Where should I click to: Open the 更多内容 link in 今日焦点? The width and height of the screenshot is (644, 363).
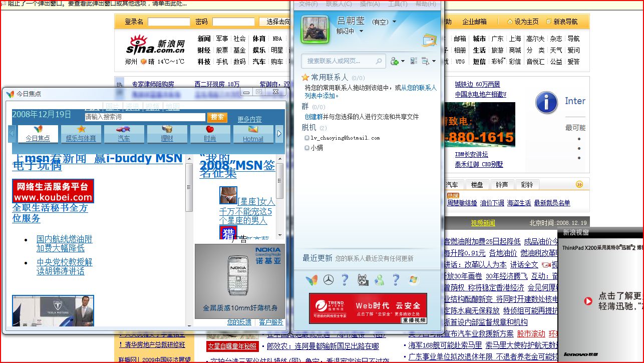point(249,119)
